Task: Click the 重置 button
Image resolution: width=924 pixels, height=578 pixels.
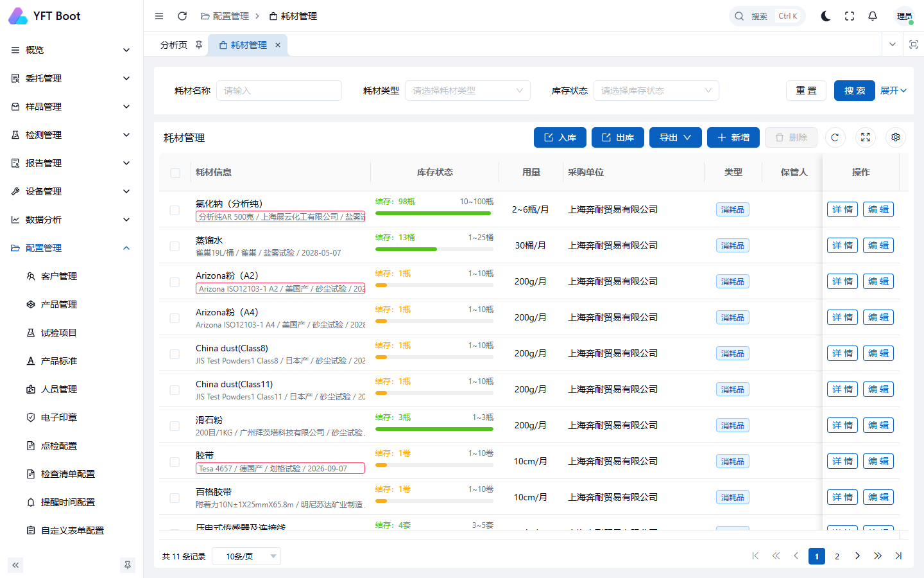Action: tap(807, 91)
